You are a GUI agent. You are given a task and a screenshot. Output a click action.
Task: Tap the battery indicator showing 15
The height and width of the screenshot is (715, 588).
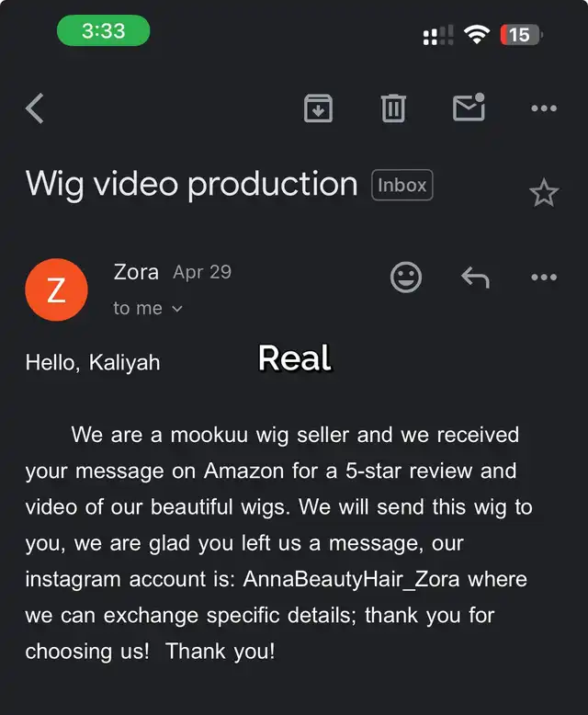(x=521, y=35)
